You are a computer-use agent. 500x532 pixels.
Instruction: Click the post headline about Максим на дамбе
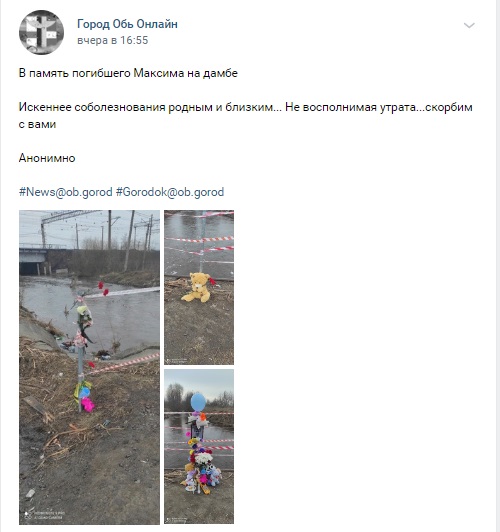click(128, 73)
